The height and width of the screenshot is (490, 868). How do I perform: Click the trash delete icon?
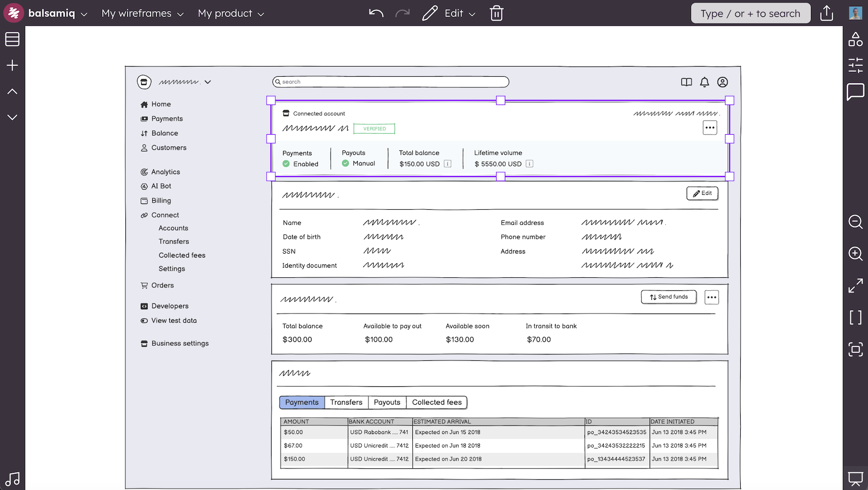coord(496,14)
